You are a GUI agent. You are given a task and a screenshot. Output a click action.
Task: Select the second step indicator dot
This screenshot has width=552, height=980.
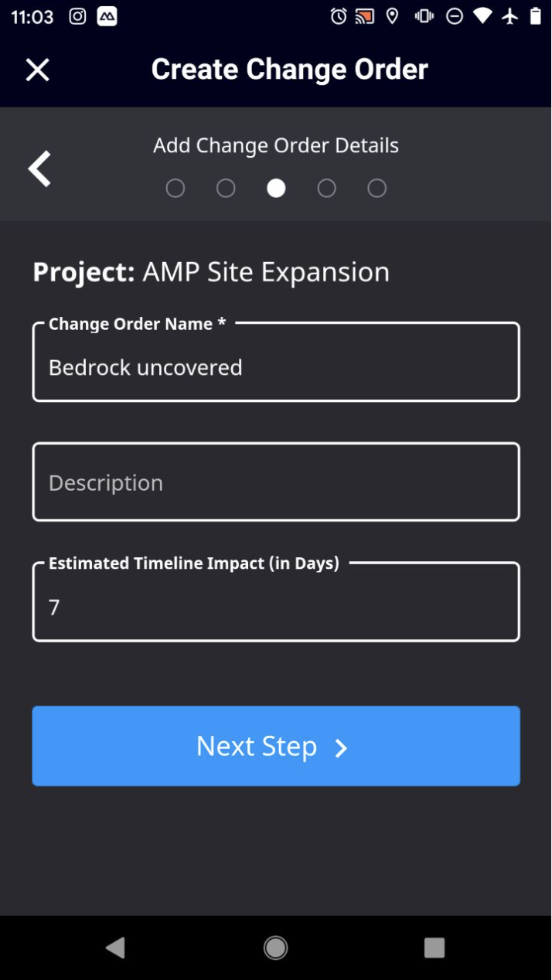point(226,189)
